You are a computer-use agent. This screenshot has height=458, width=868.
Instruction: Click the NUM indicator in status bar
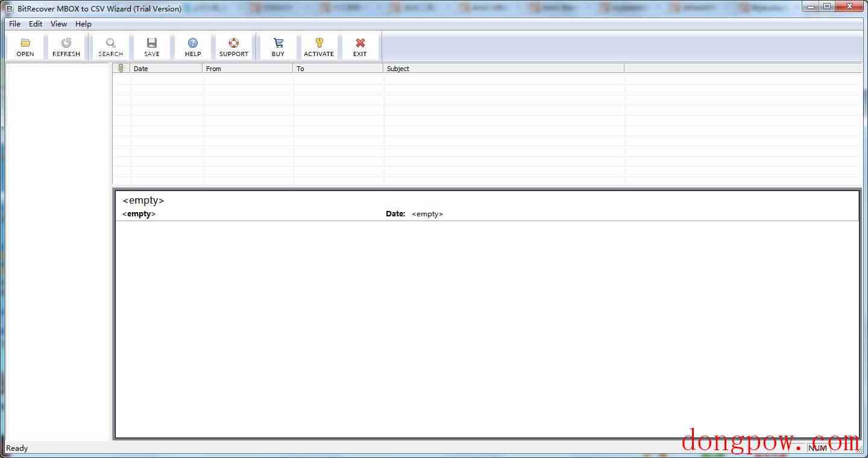coord(818,448)
